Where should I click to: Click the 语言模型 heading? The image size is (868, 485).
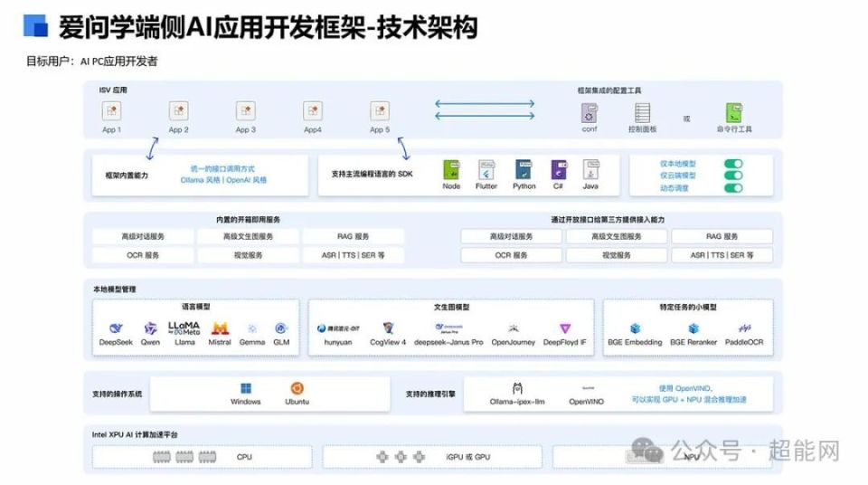(195, 307)
